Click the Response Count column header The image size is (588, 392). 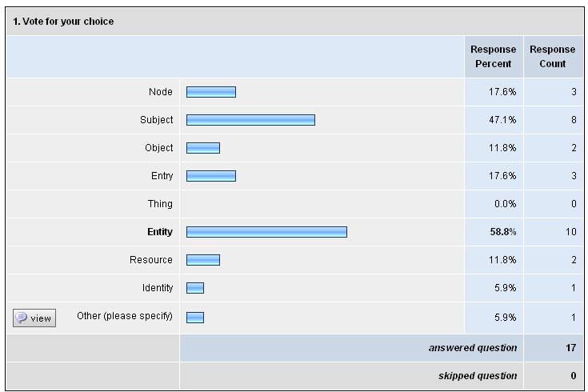click(552, 57)
